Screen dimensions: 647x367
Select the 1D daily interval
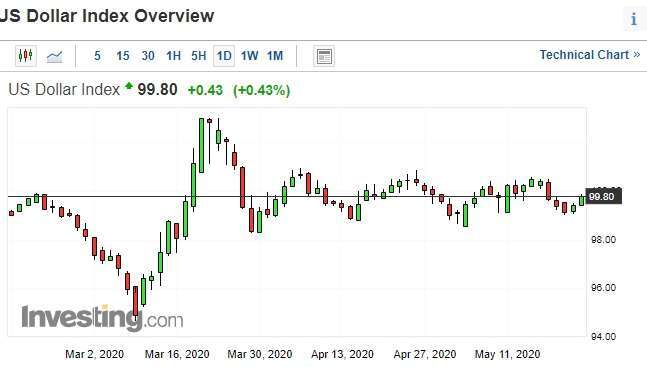pos(224,56)
